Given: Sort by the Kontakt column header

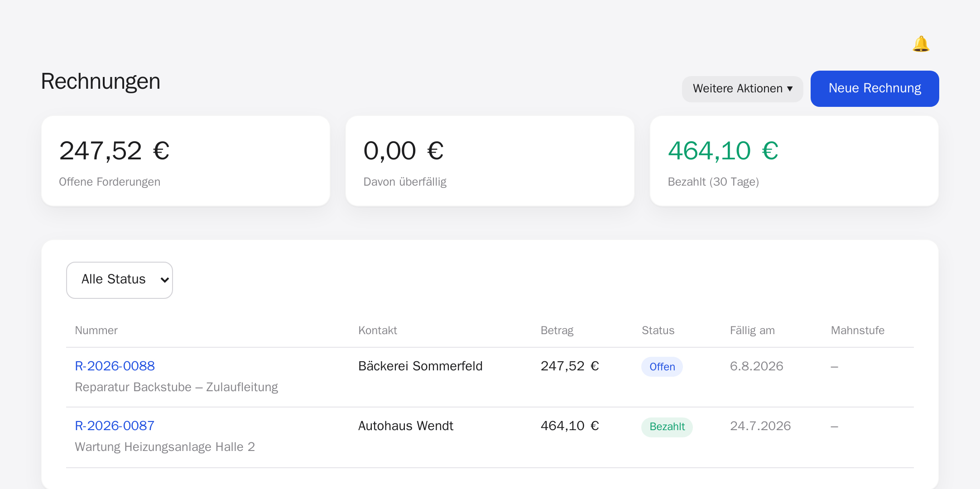Looking at the screenshot, I should pyautogui.click(x=378, y=331).
